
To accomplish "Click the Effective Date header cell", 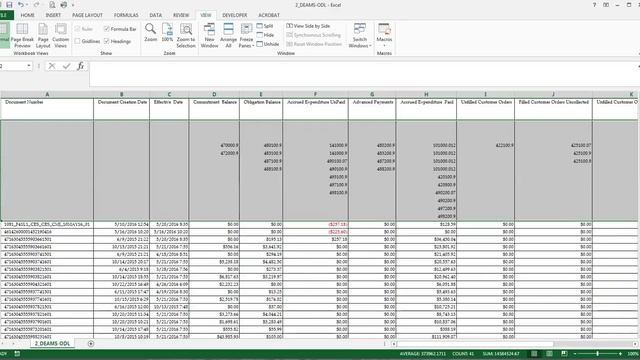I will [169, 109].
